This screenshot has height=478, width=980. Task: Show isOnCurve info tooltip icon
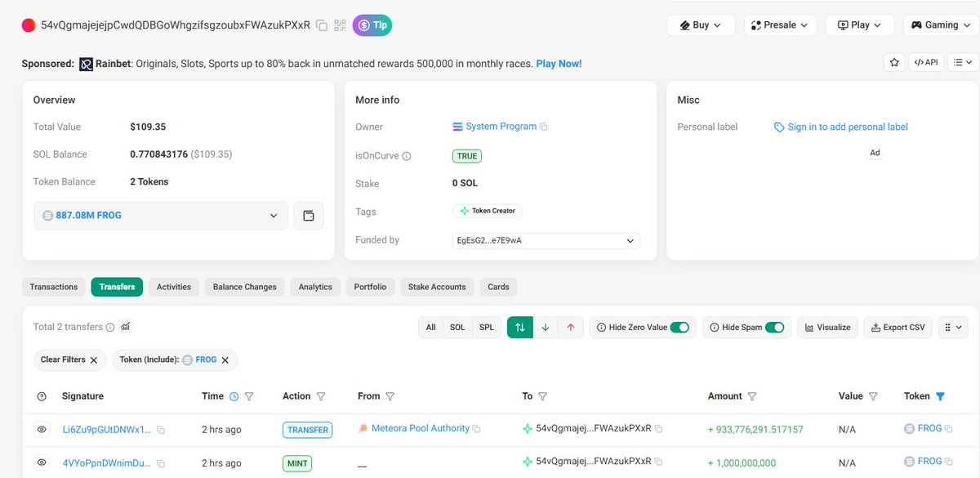pos(407,156)
